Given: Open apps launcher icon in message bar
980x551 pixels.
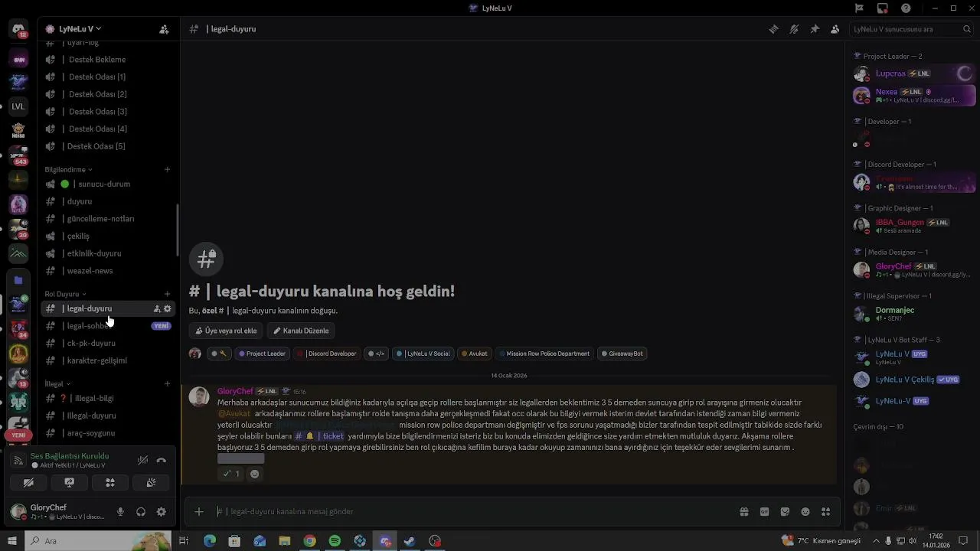Looking at the screenshot, I should click(x=825, y=512).
